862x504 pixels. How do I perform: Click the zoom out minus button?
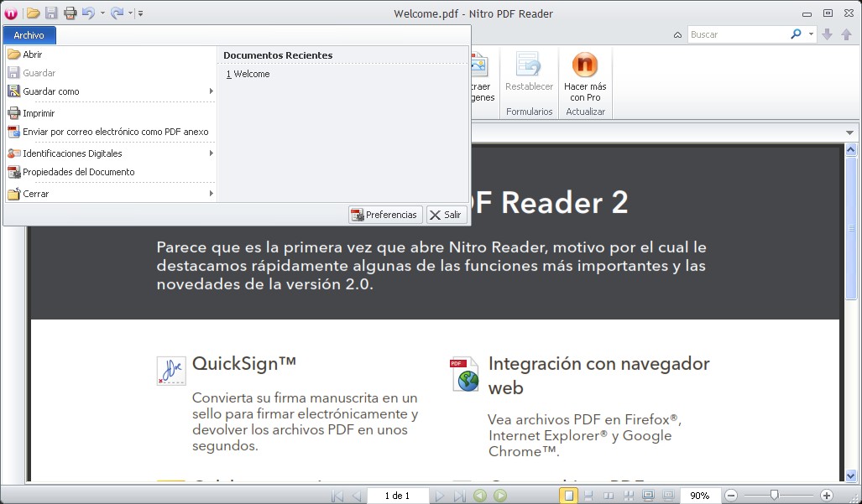[x=730, y=496]
